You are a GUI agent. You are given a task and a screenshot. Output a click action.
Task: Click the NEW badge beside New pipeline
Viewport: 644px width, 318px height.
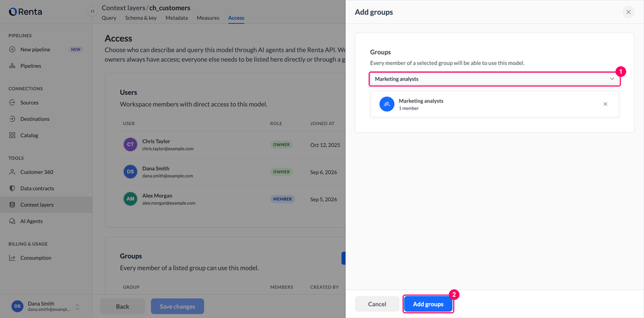point(76,49)
